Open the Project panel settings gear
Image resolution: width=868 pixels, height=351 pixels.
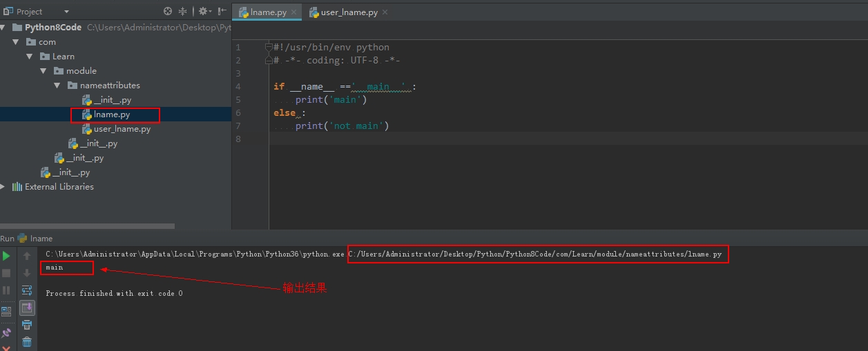click(x=204, y=12)
